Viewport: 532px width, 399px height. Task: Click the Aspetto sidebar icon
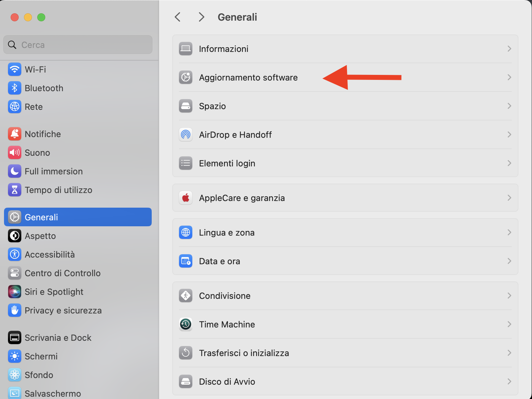pos(15,236)
